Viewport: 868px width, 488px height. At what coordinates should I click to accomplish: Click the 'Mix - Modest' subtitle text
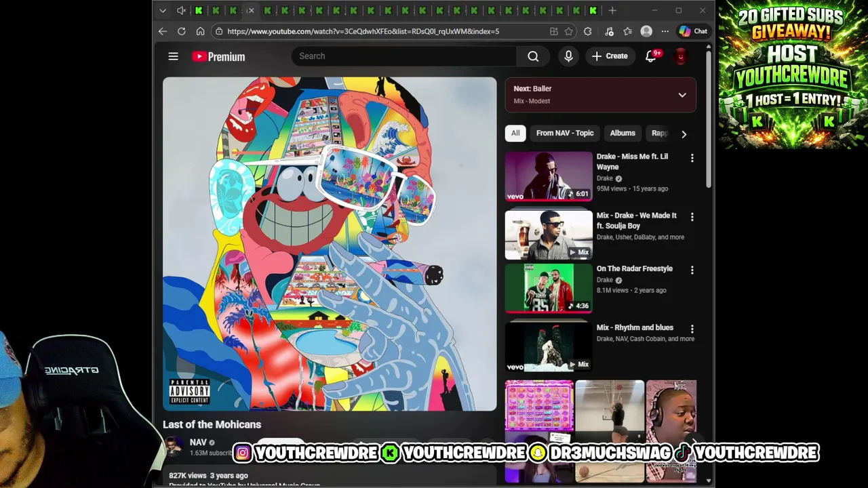(532, 101)
